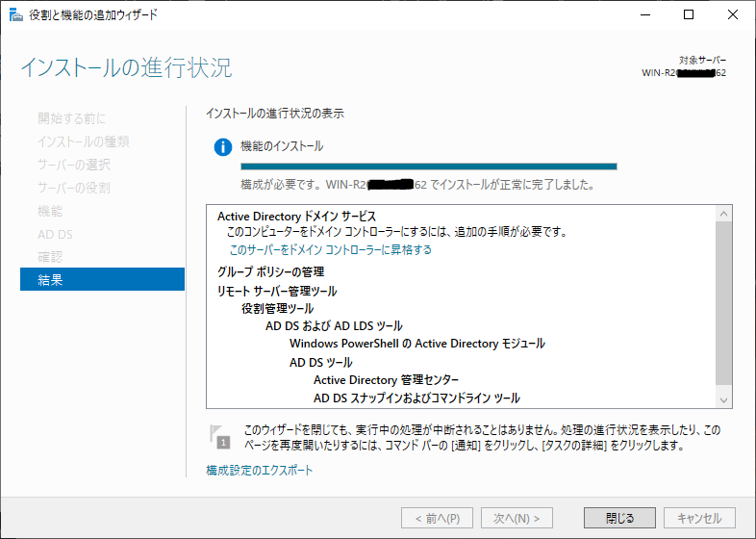
Task: Select the インストールの種類 step in the sidebar
Action: (84, 141)
